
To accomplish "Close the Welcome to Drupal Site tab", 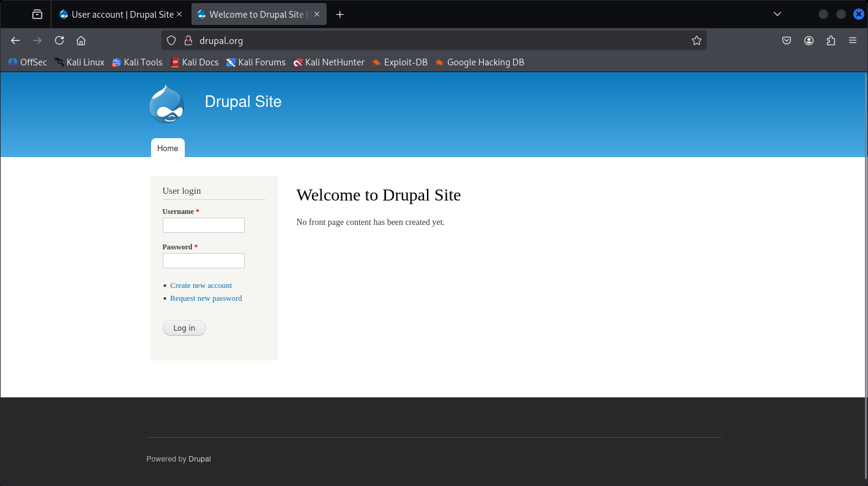I will pyautogui.click(x=317, y=14).
